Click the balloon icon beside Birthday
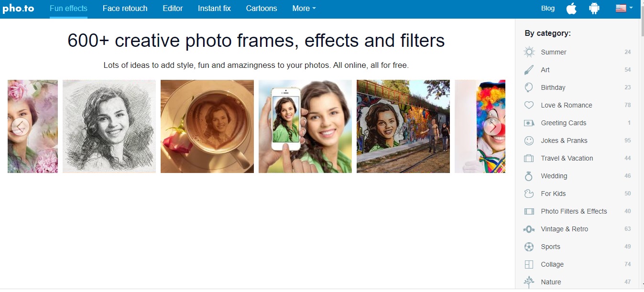 tap(529, 87)
